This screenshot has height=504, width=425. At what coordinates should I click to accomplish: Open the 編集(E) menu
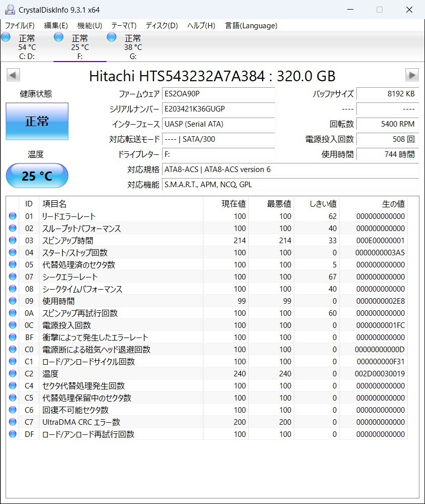pyautogui.click(x=56, y=25)
